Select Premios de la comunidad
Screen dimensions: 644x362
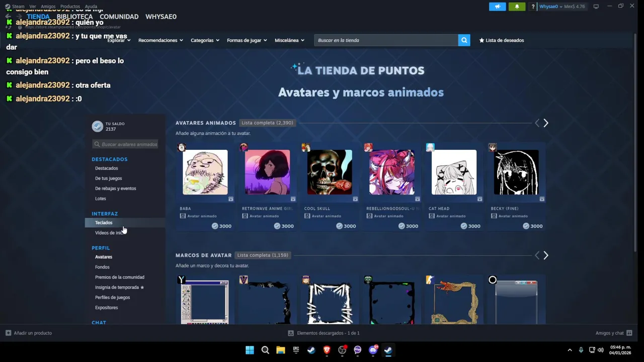point(119,277)
